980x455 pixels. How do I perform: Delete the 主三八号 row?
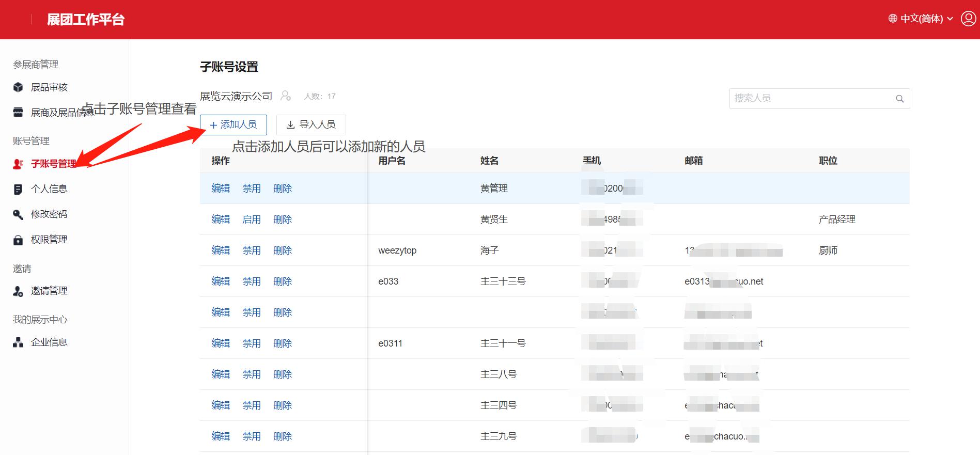click(283, 374)
